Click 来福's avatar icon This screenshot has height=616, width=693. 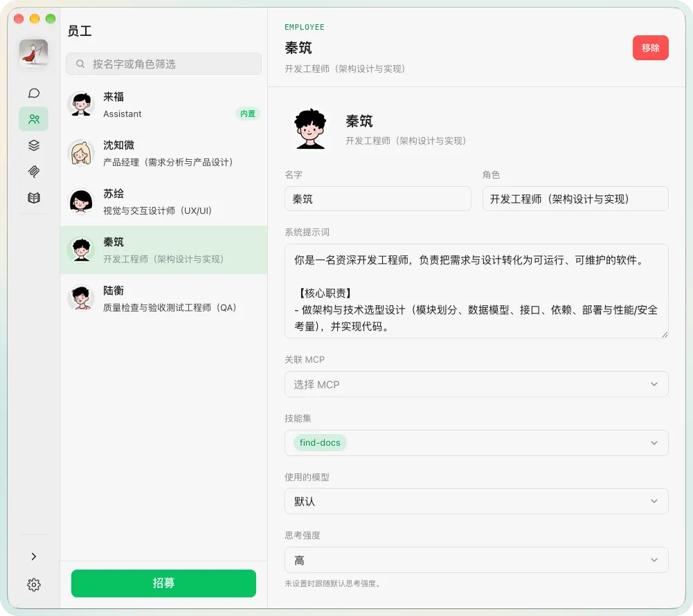tap(81, 105)
